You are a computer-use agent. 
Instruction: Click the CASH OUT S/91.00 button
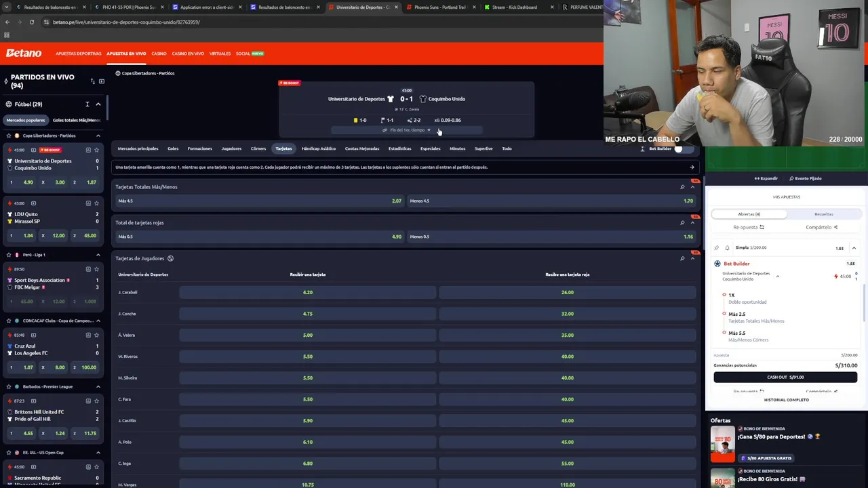[785, 378]
